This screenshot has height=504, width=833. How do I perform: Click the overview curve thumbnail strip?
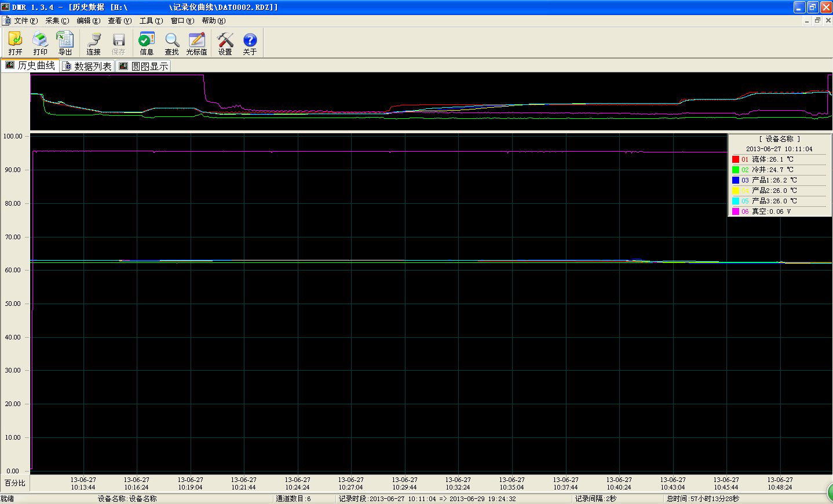tap(431, 101)
